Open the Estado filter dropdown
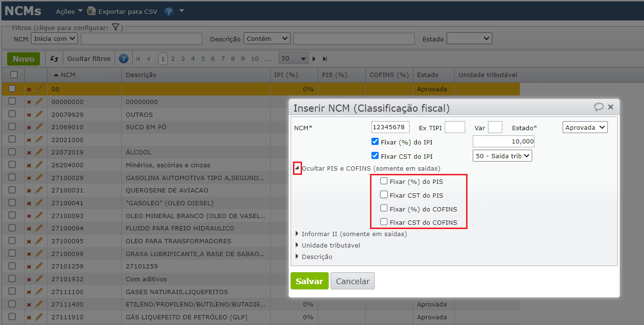Viewport: 644px width, 325px height. tap(469, 38)
